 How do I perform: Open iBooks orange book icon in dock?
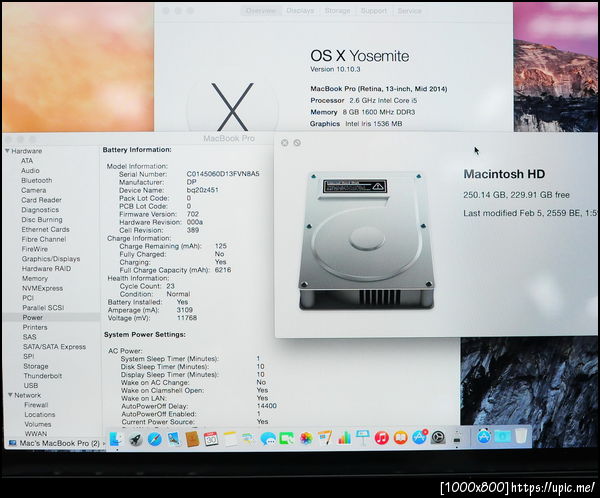[x=401, y=437]
